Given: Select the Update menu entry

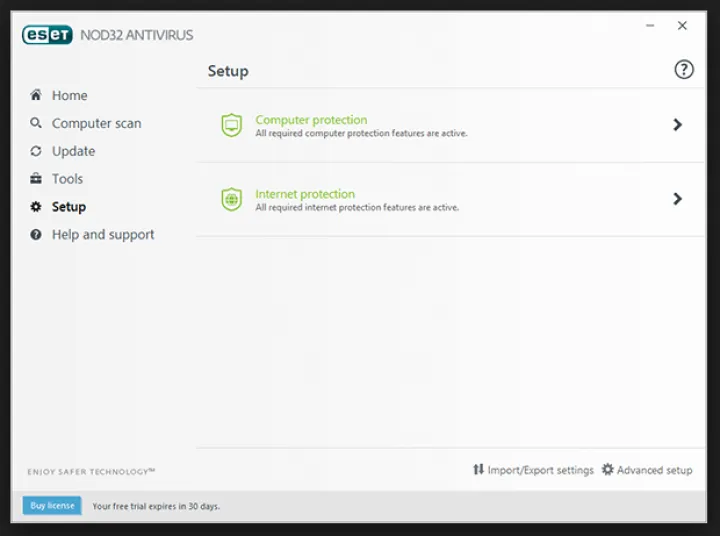Looking at the screenshot, I should tap(73, 151).
